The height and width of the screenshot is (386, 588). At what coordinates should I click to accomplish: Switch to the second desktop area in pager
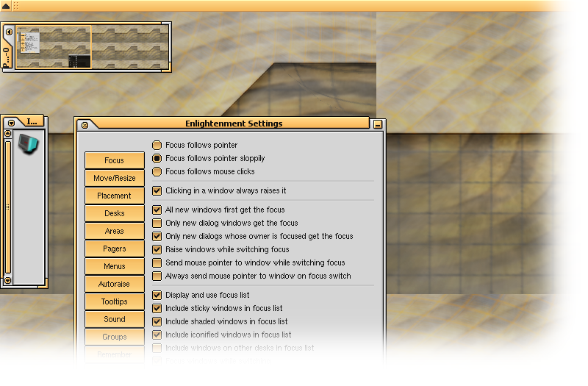click(x=130, y=47)
